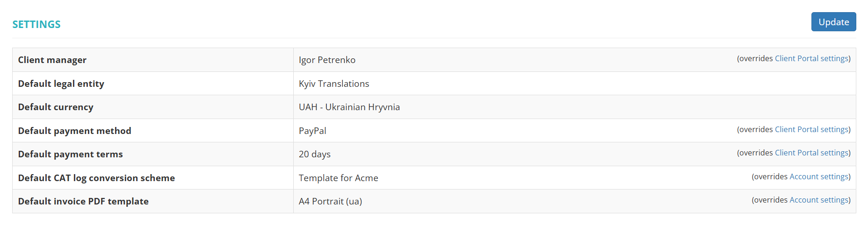Screen dimensions: 868x225
Task: Click the UAH - Ukrainian Hryvnia value
Action: (349, 107)
